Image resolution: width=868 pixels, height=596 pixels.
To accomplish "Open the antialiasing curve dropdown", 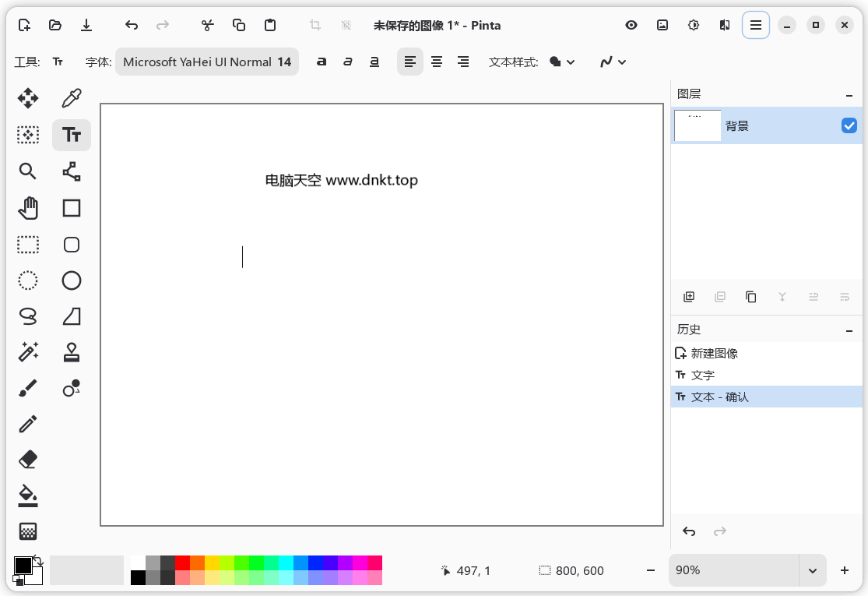I will point(613,62).
